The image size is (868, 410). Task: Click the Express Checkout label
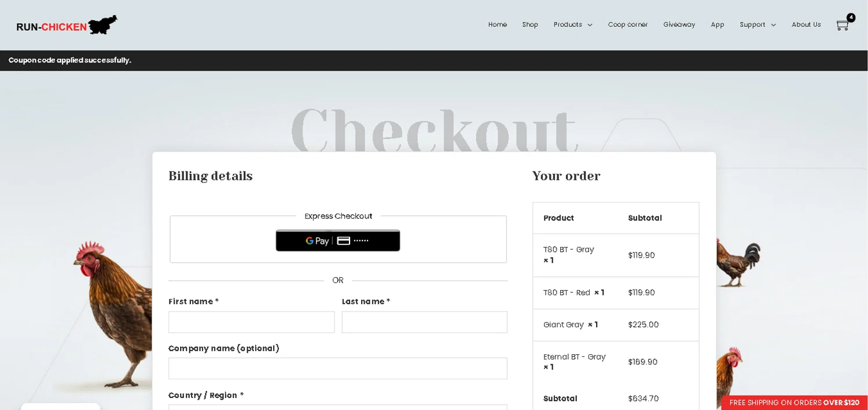pos(339,216)
